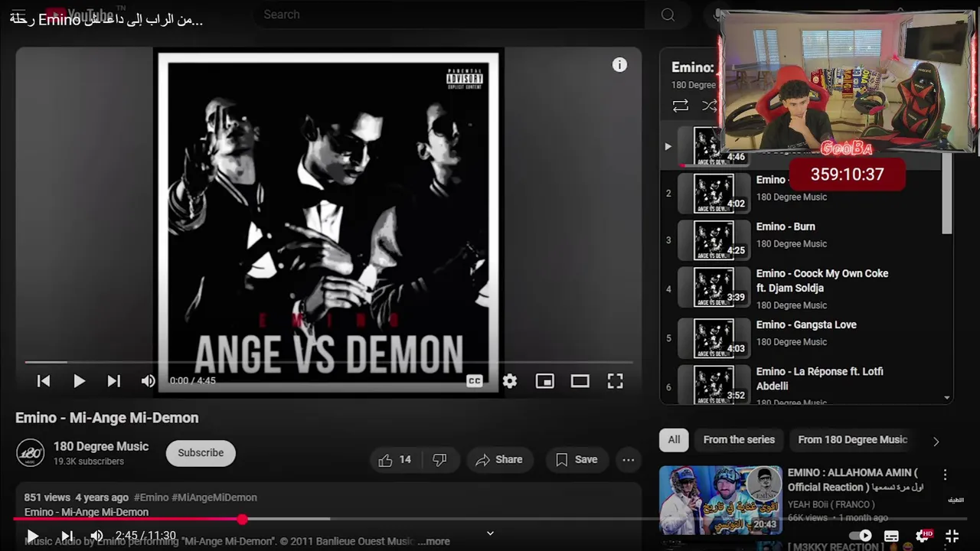Image resolution: width=980 pixels, height=551 pixels.
Task: Open the #Emino hashtag link
Action: (151, 497)
